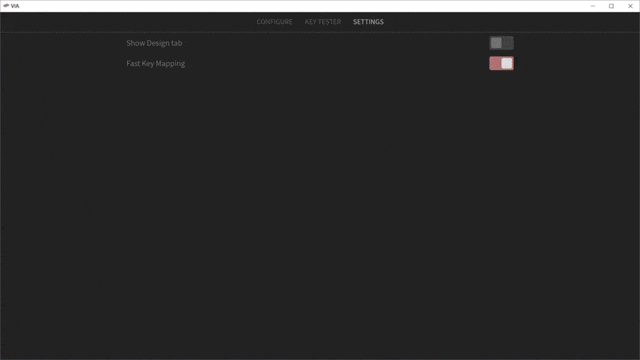Viewport: 640px width, 360px height.
Task: Click the empty title bar area of VIA window
Action: coord(302,6)
